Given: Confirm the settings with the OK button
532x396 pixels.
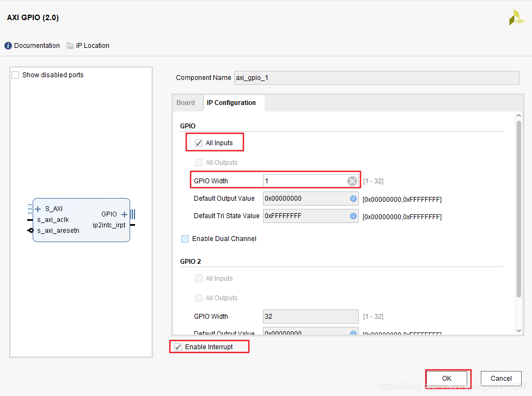Looking at the screenshot, I should pyautogui.click(x=447, y=379).
